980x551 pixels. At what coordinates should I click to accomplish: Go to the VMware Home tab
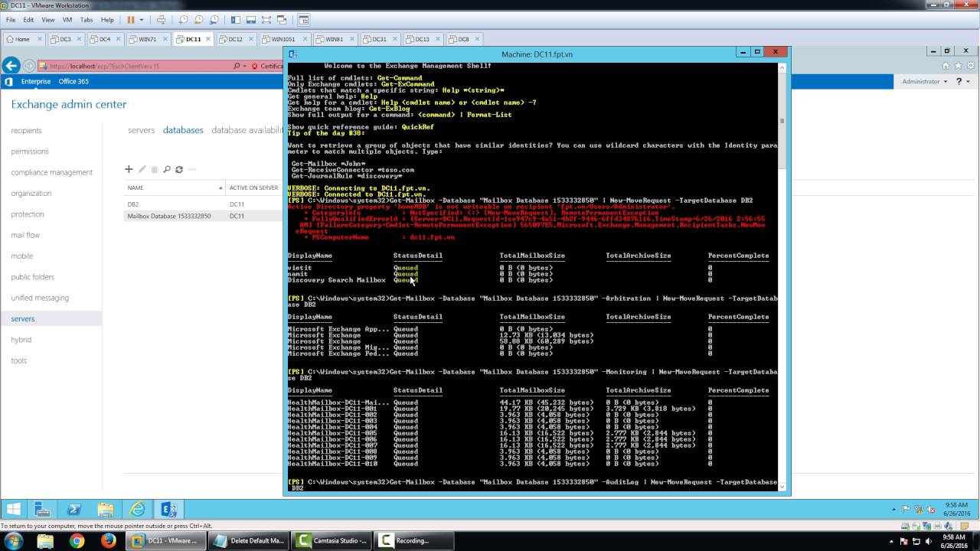[22, 39]
